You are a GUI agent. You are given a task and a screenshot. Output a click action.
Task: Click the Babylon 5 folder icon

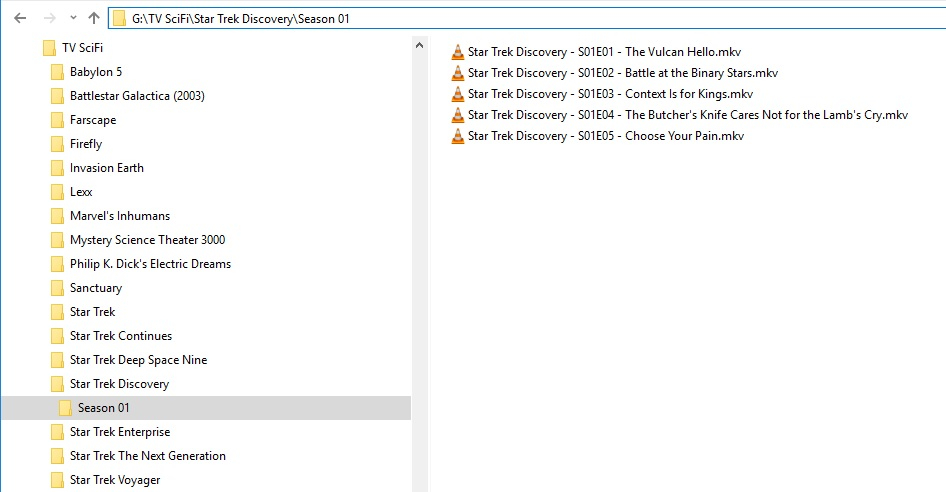coord(57,72)
